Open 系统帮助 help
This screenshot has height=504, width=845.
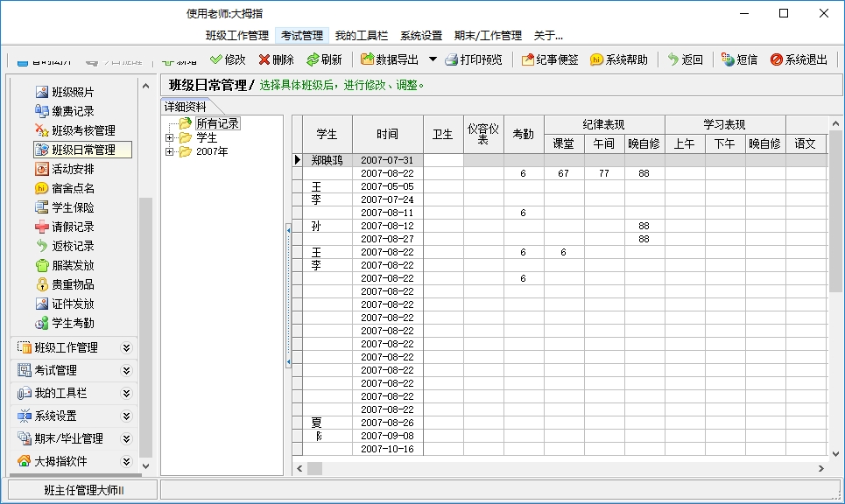(618, 59)
